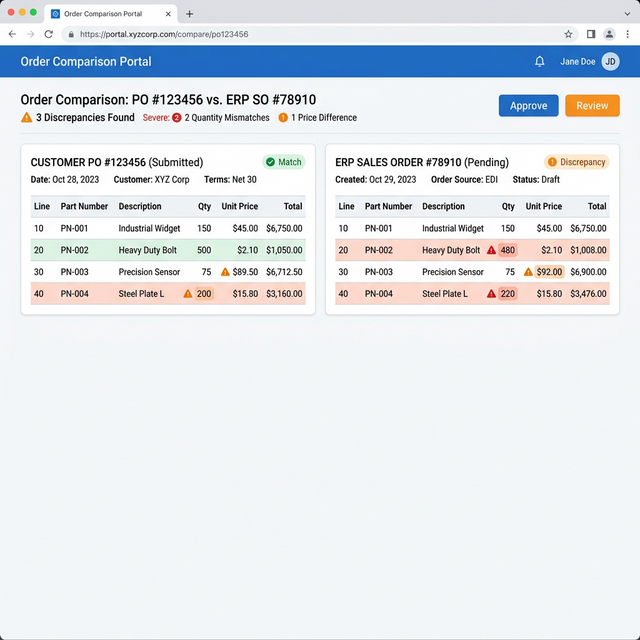Bookmark this page with the star icon
This screenshot has height=640, width=640.
[x=568, y=34]
